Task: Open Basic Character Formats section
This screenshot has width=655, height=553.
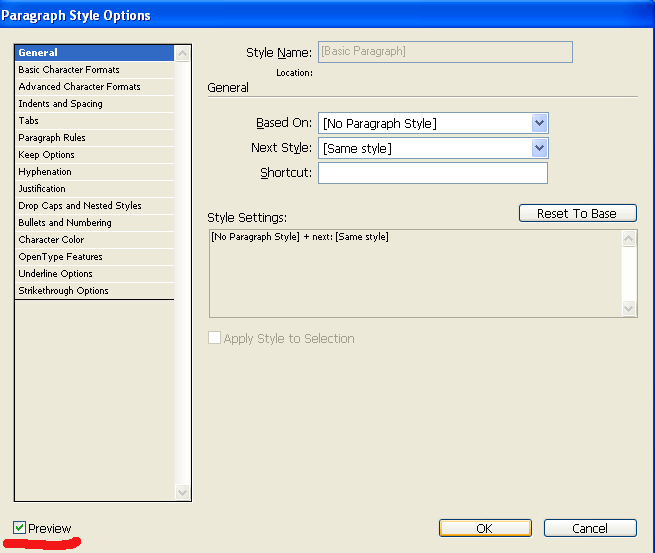Action: [94, 70]
